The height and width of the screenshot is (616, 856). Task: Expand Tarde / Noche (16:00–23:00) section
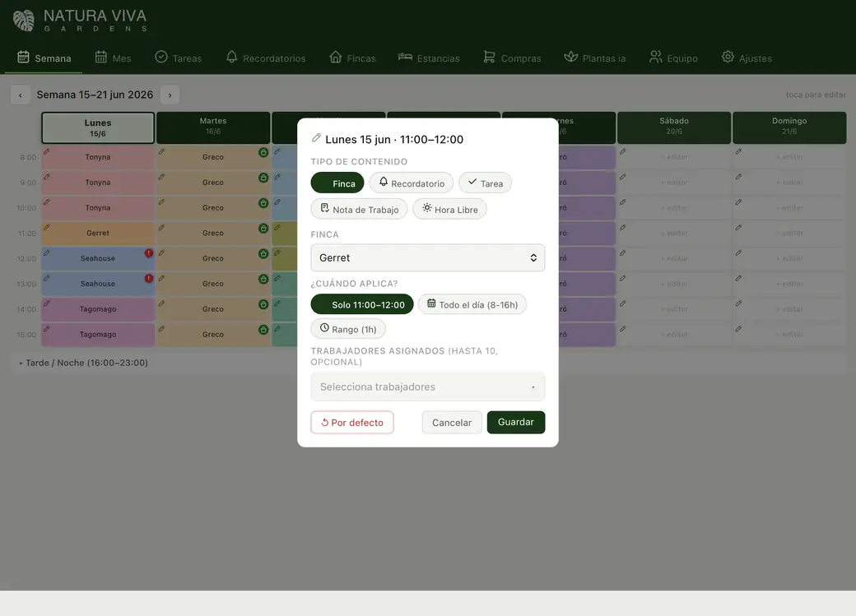coord(83,363)
